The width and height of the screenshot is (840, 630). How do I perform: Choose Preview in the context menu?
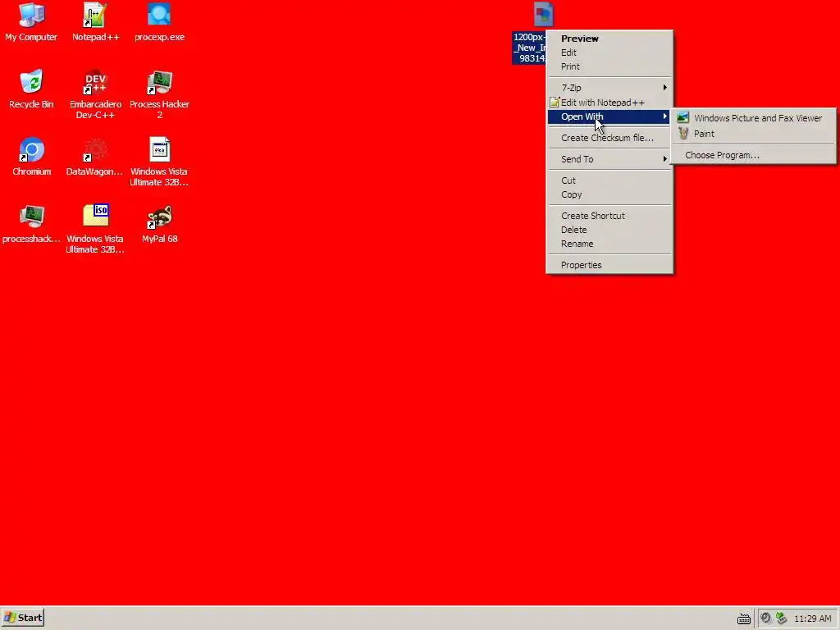609,39
